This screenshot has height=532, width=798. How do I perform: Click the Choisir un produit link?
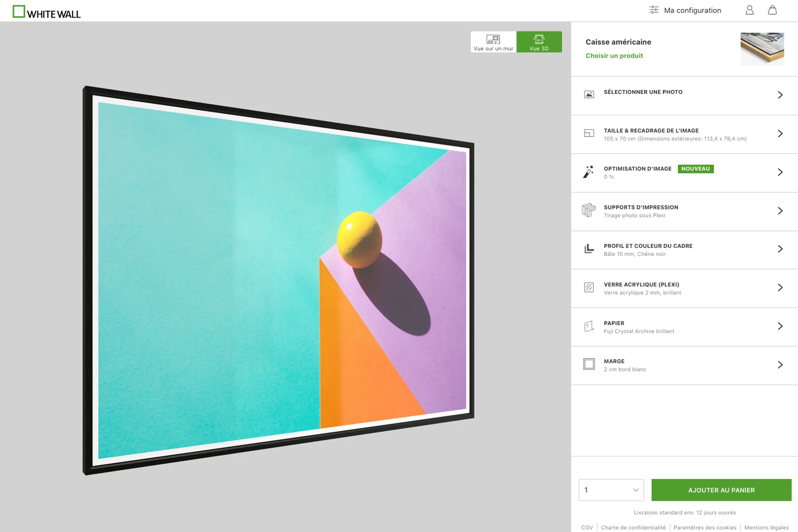pyautogui.click(x=614, y=56)
